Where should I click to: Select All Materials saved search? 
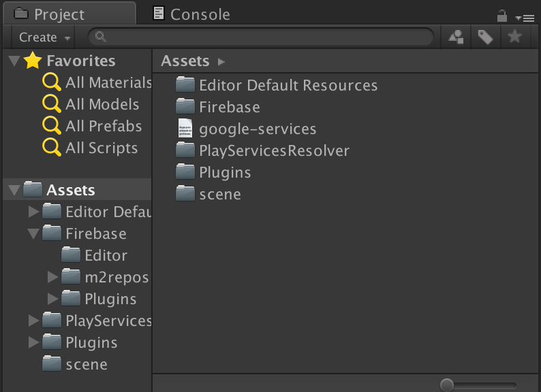click(x=108, y=82)
